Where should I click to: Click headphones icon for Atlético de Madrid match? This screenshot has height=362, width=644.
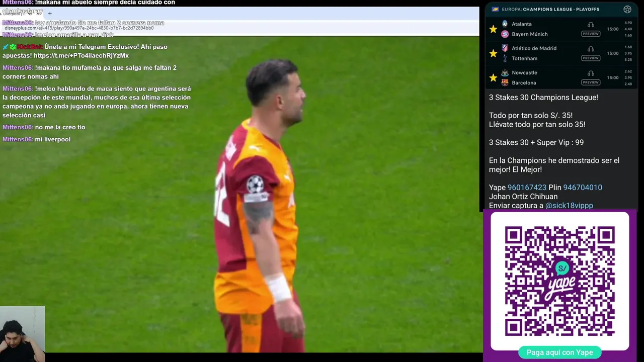[x=591, y=49]
